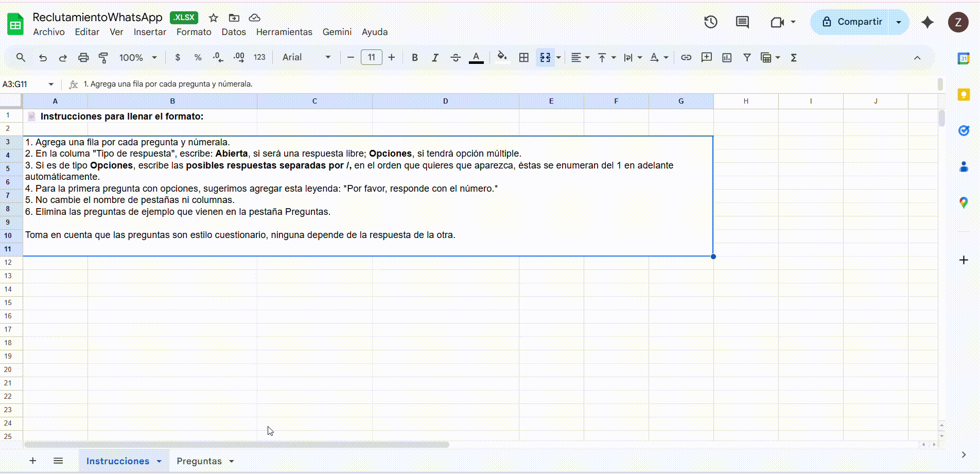Viewport: 980px width, 474px height.
Task: Open the fill color picker
Action: point(502,57)
